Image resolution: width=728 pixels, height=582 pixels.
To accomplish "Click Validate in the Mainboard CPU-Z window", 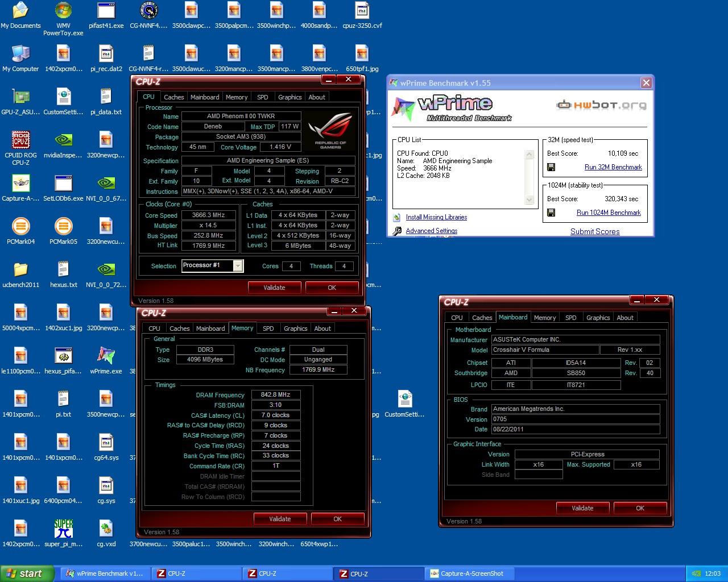I will [582, 508].
